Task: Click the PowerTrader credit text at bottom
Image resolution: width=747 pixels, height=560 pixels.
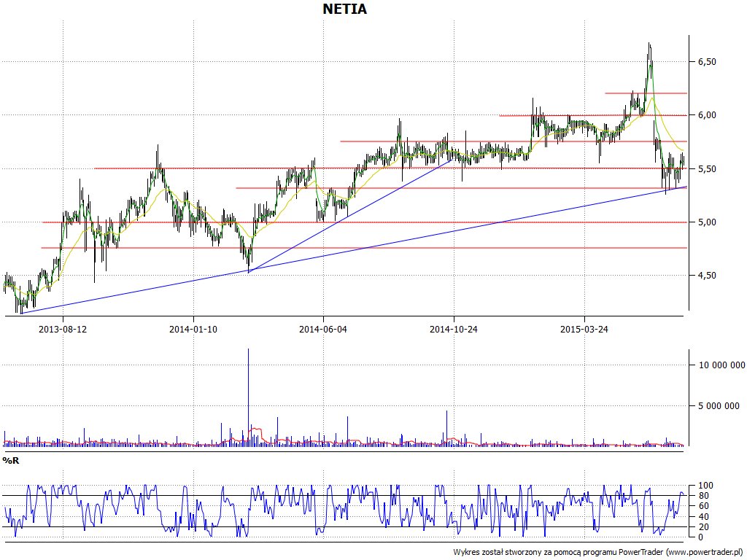Action: 599,552
